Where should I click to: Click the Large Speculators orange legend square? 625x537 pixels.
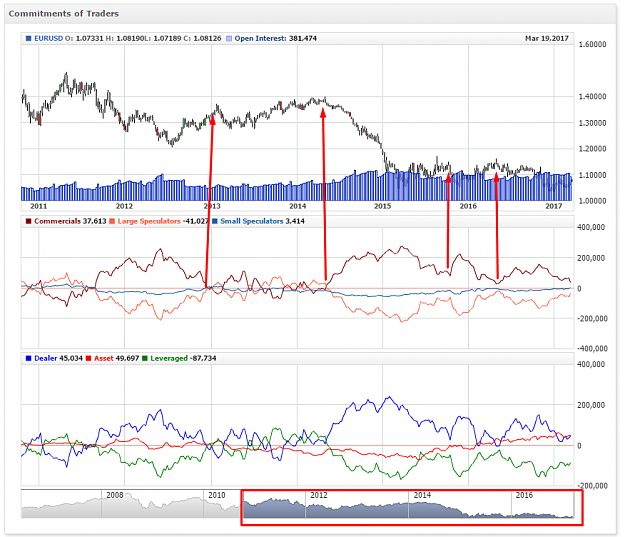point(112,221)
